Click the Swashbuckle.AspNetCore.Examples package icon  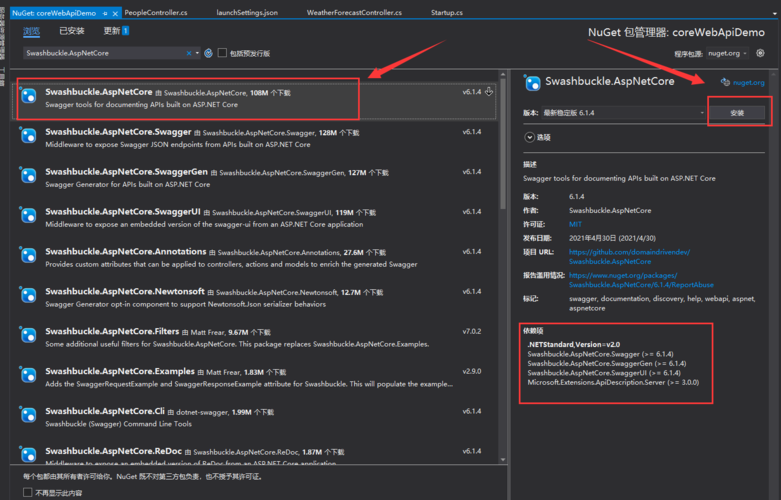pos(29,375)
